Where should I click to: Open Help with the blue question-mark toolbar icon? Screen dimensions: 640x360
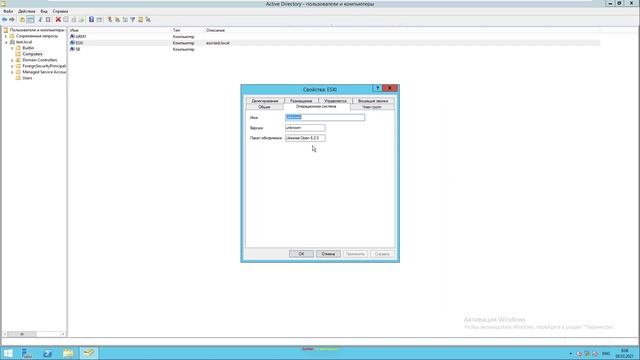pos(91,20)
